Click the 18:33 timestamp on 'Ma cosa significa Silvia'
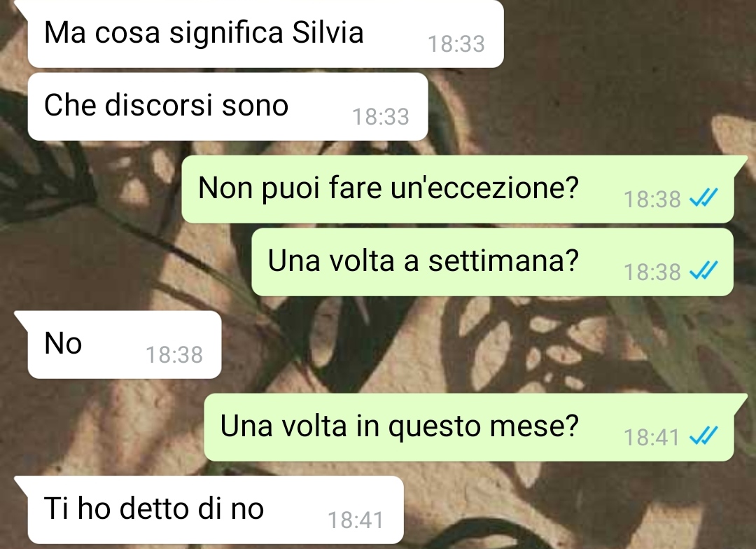The width and height of the screenshot is (756, 549). click(x=456, y=44)
